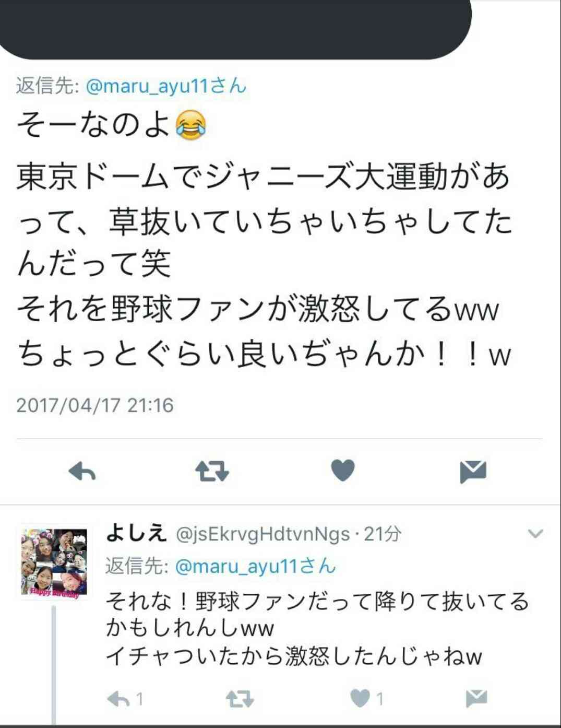Expand options chevron on よしえ's tweet
The height and width of the screenshot is (728, 561).
pyautogui.click(x=535, y=534)
